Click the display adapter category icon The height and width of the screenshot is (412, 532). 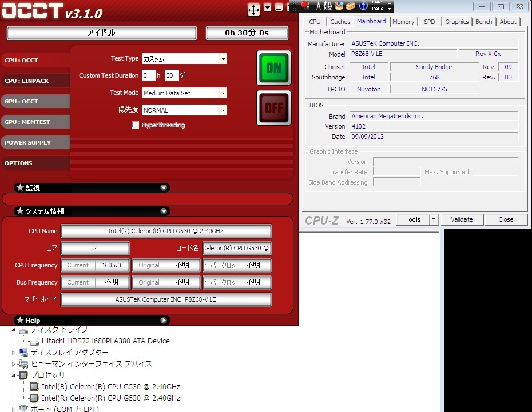(x=23, y=353)
